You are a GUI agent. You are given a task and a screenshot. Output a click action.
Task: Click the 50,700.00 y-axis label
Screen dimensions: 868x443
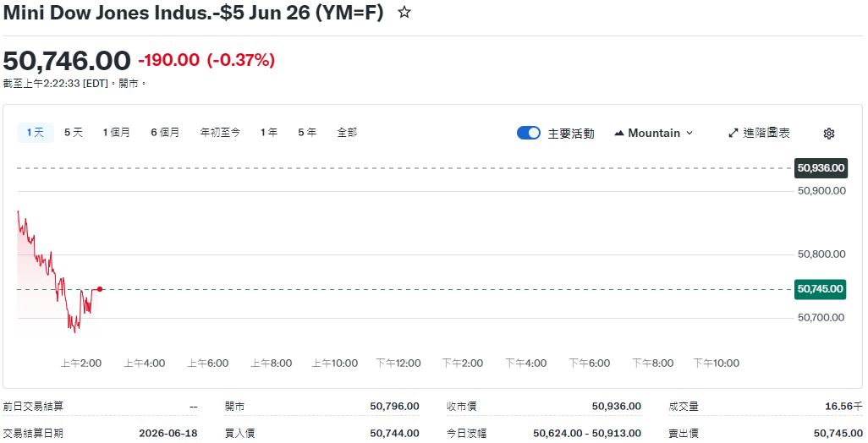(821, 318)
